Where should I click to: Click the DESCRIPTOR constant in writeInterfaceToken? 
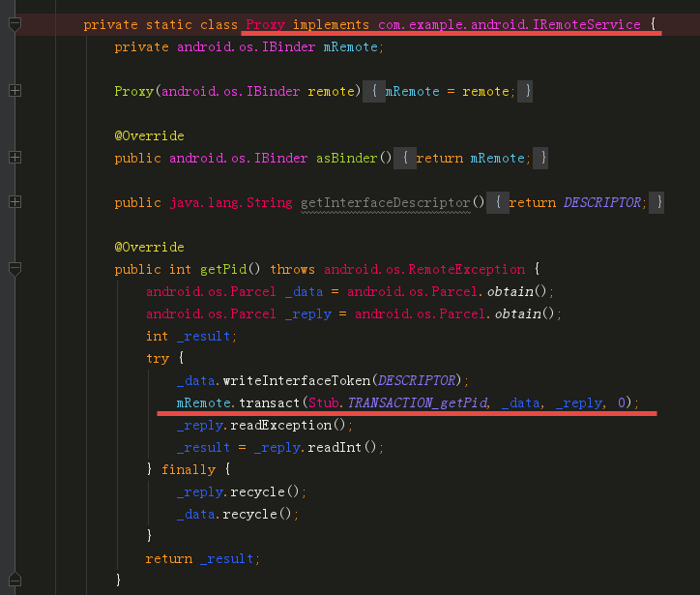pos(417,380)
